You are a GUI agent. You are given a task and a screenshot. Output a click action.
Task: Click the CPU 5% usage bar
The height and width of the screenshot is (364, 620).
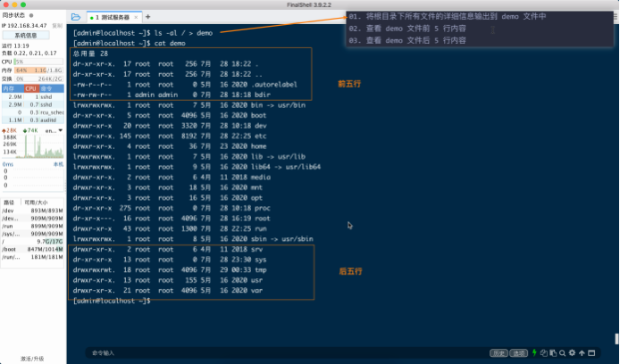tap(38, 62)
